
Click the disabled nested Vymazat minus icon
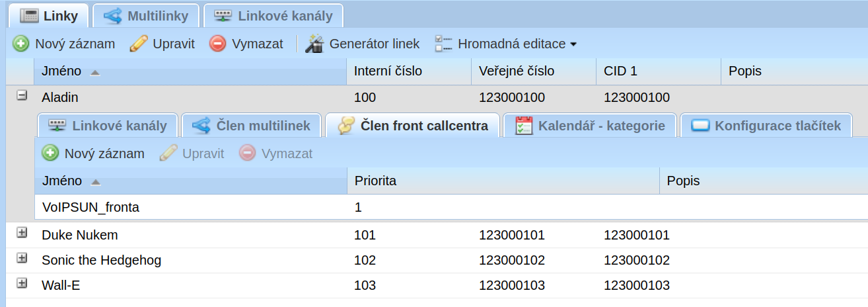pyautogui.click(x=247, y=153)
